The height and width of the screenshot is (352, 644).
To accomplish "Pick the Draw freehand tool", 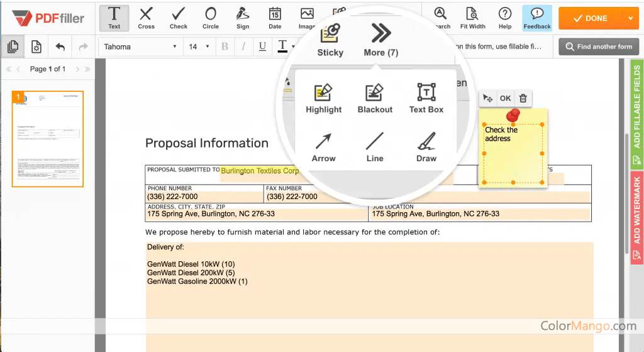I will click(x=426, y=147).
